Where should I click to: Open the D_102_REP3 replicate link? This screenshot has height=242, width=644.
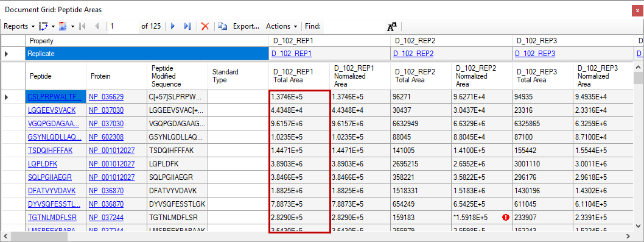tap(535, 54)
